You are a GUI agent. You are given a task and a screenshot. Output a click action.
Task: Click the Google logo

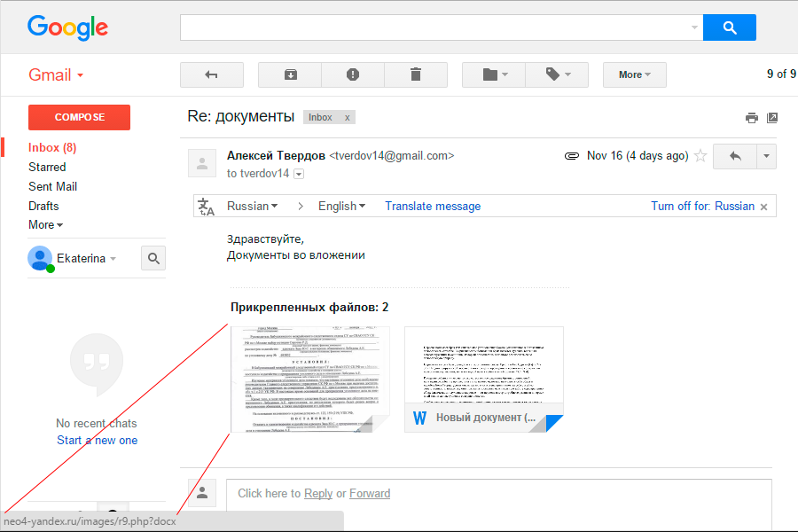coord(67,27)
